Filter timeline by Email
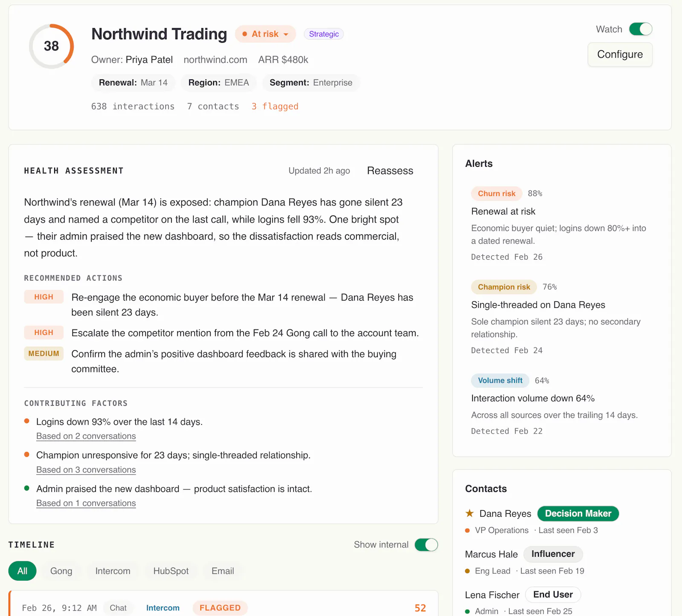Screen dimensions: 682x616 point(223,571)
